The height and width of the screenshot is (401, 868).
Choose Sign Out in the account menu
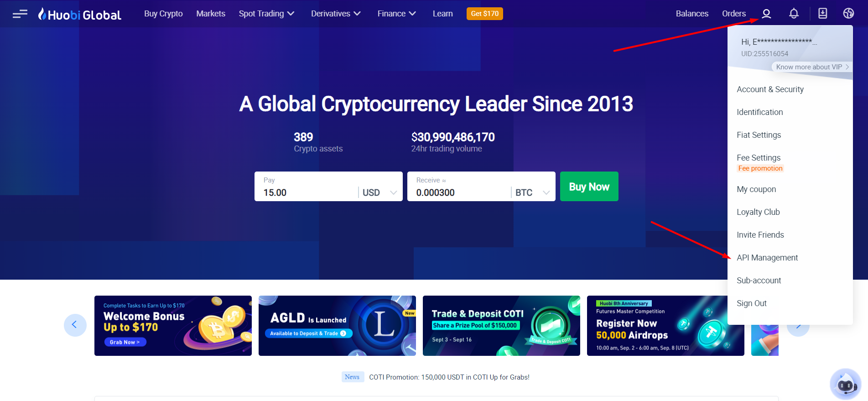pyautogui.click(x=752, y=303)
